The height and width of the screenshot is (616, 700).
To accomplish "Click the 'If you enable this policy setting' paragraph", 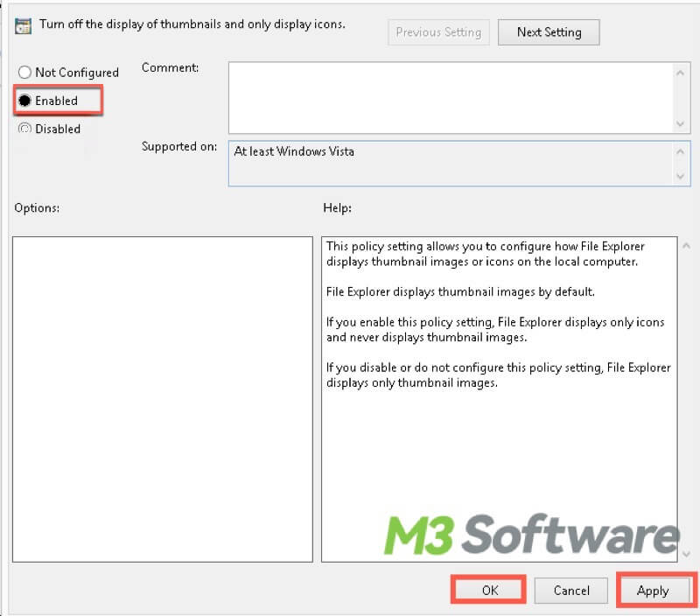I will 495,329.
